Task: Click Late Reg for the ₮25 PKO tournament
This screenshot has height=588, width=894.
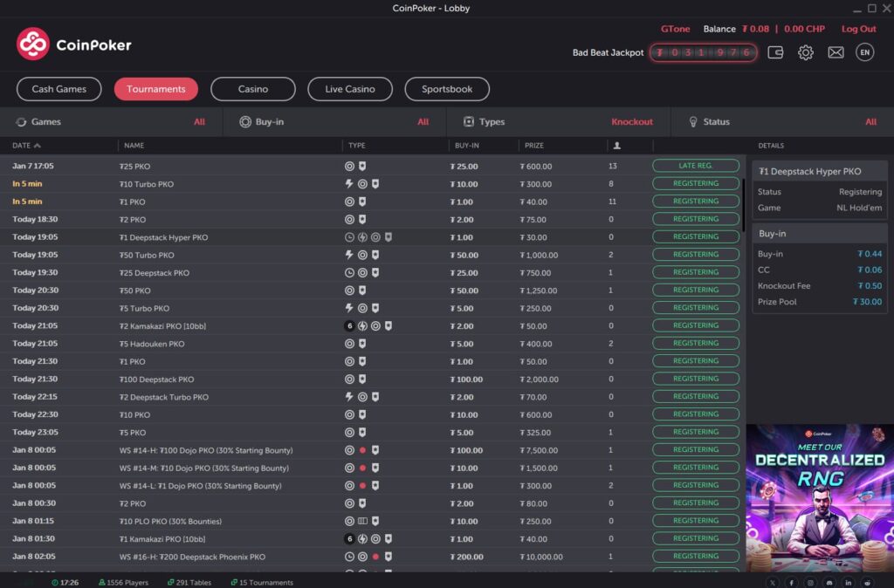Action: pos(696,166)
